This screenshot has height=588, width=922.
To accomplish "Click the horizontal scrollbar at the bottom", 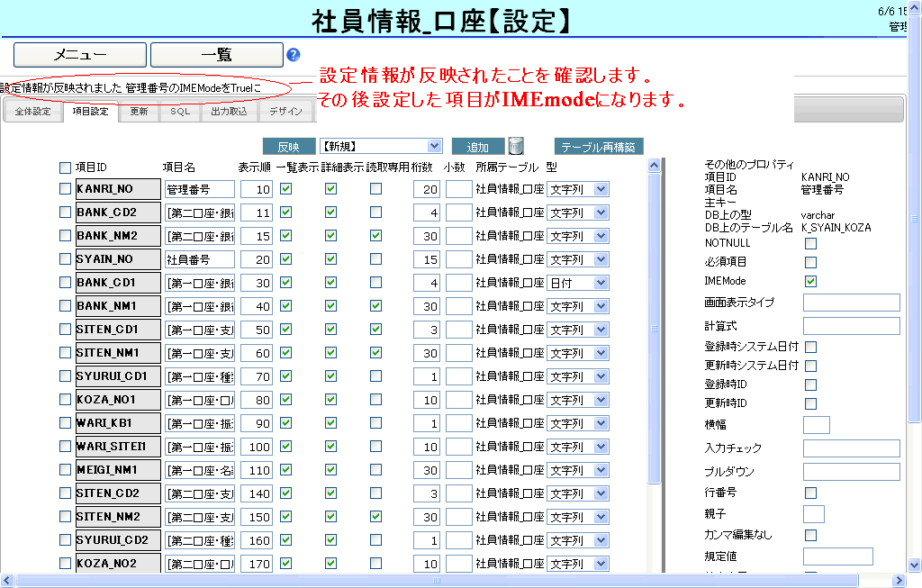I will pos(450,581).
